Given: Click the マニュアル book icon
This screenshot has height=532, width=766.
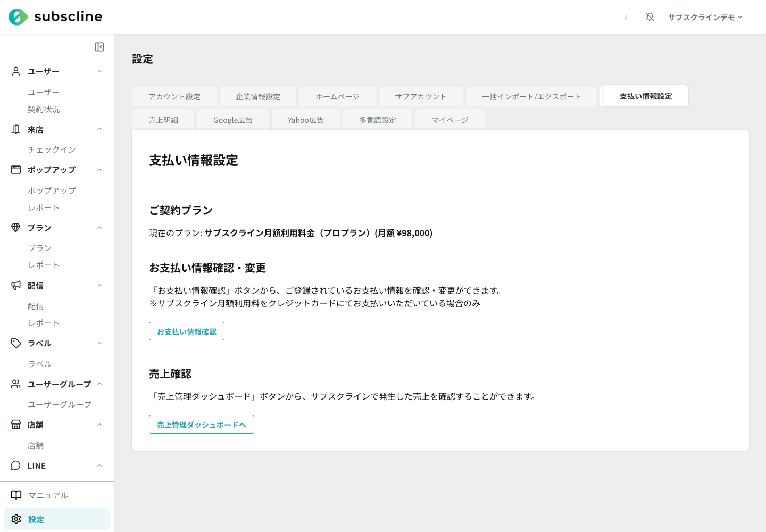Looking at the screenshot, I should pos(16,495).
